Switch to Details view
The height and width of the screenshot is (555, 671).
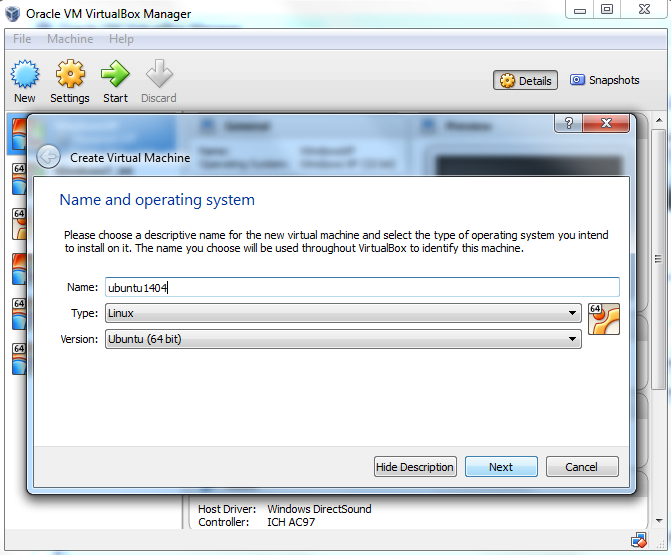(526, 81)
